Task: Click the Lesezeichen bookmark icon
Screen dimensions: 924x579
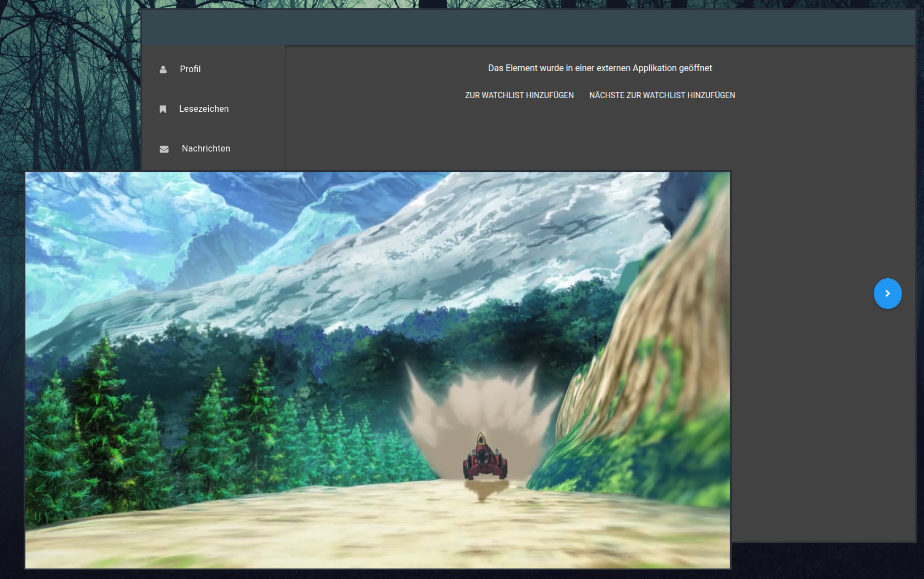Action: (163, 109)
